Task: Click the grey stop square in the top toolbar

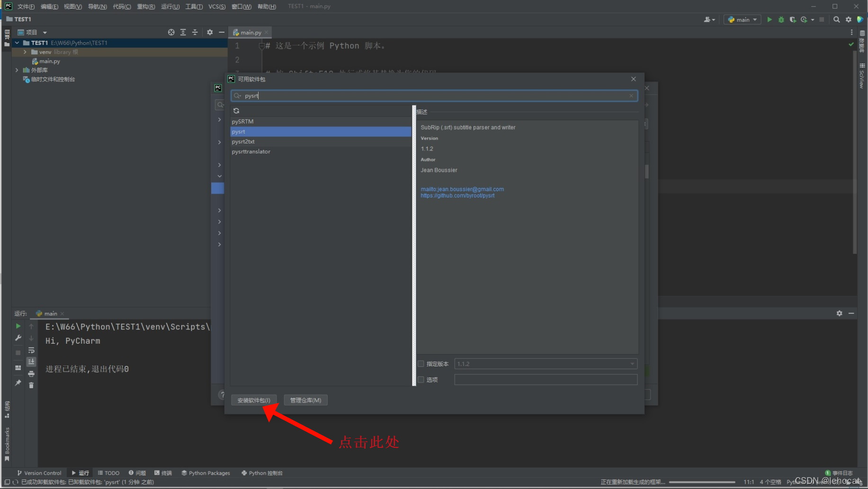Action: (822, 19)
